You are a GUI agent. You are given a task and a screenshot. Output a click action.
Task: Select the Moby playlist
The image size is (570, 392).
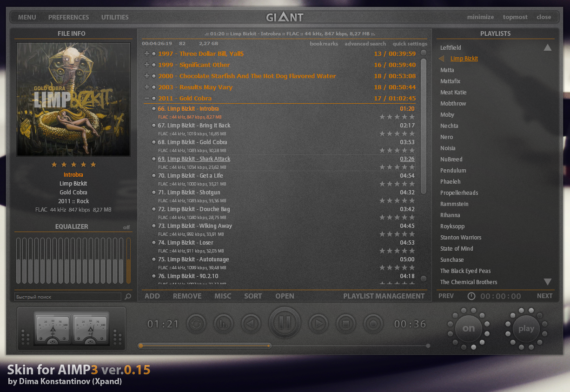447,115
